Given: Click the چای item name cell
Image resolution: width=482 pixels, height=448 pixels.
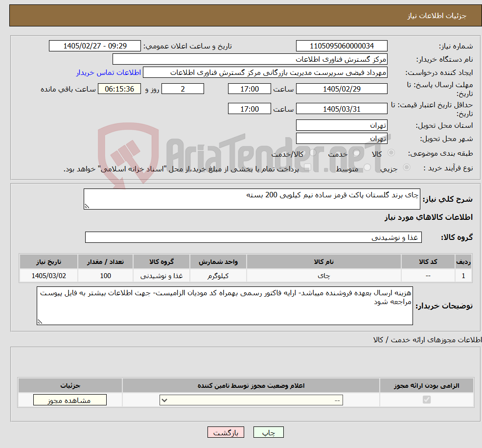Looking at the screenshot, I should pos(323,276).
